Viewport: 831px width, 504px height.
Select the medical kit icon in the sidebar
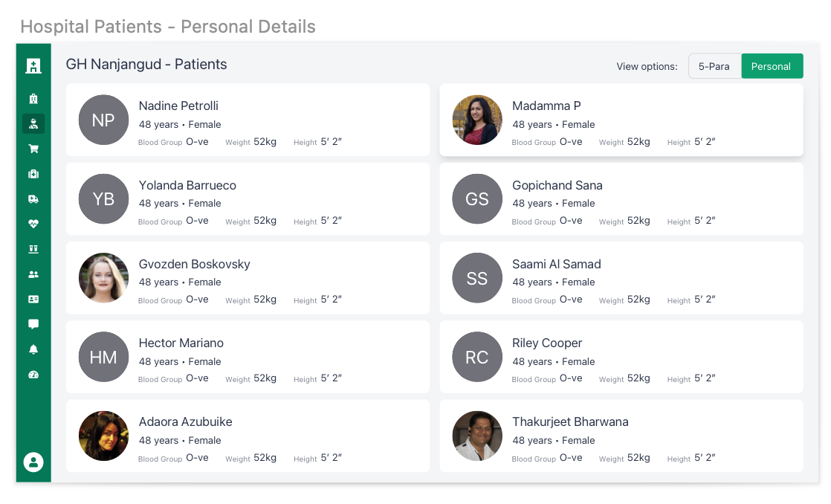click(x=33, y=173)
